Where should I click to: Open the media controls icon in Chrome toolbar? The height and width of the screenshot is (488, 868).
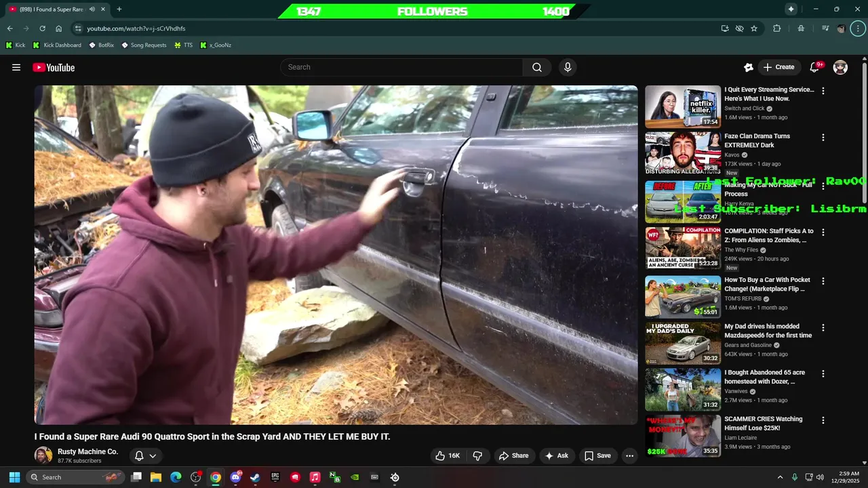point(825,28)
